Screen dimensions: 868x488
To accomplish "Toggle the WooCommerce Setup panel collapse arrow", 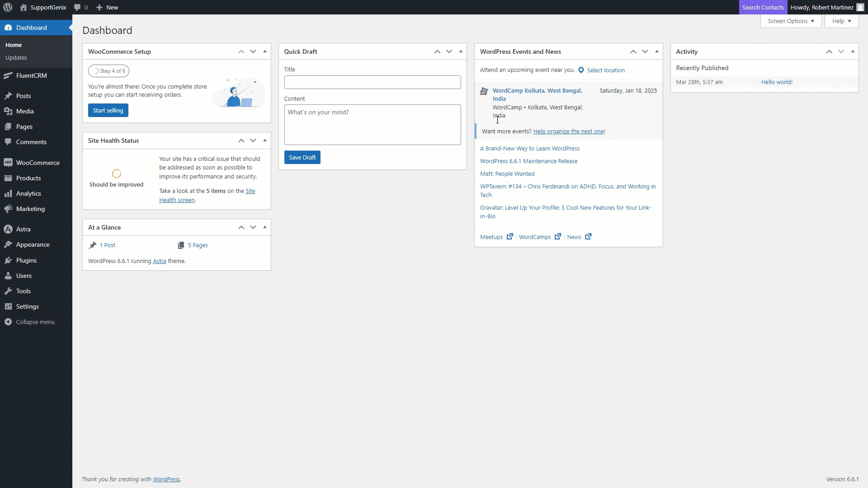I will point(265,52).
